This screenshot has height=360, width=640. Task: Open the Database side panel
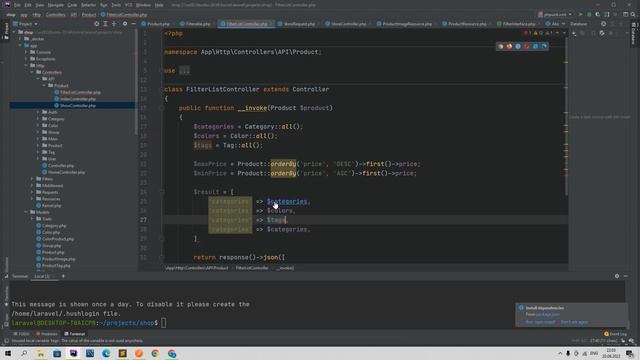[x=633, y=34]
